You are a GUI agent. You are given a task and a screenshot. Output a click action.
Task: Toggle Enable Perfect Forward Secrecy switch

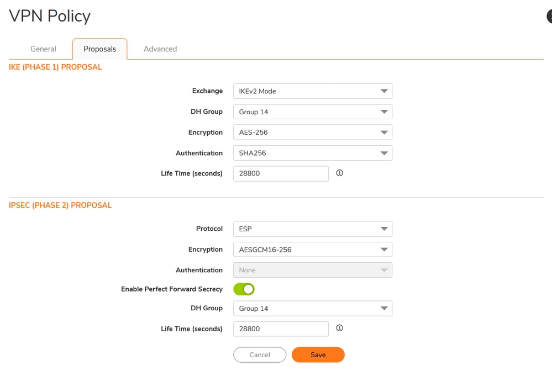(x=244, y=289)
